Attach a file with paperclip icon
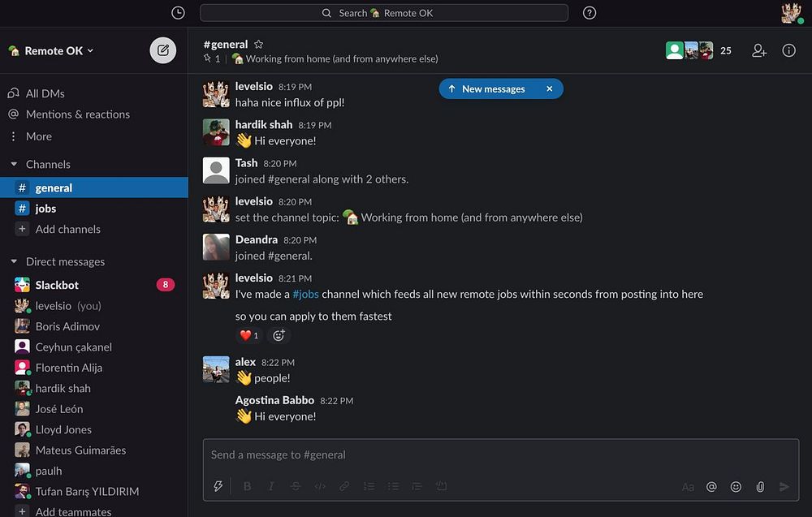This screenshot has width=812, height=517. click(760, 486)
